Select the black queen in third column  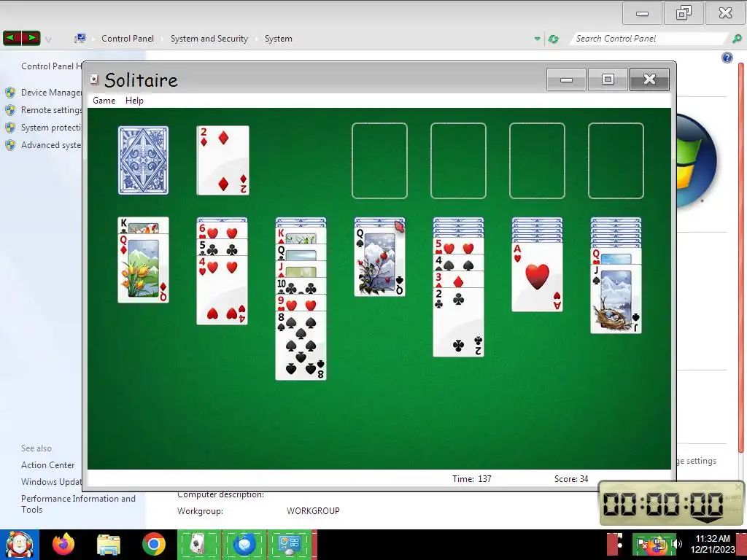[x=301, y=253]
